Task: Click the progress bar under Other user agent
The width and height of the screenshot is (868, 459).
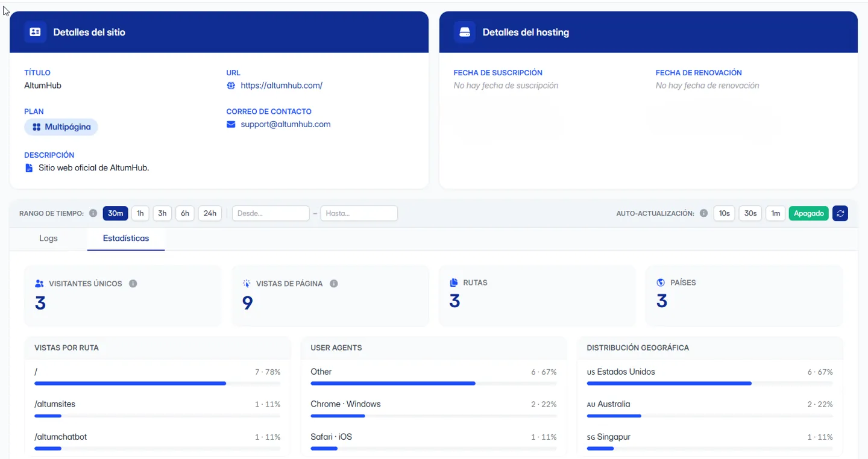Action: [433, 383]
